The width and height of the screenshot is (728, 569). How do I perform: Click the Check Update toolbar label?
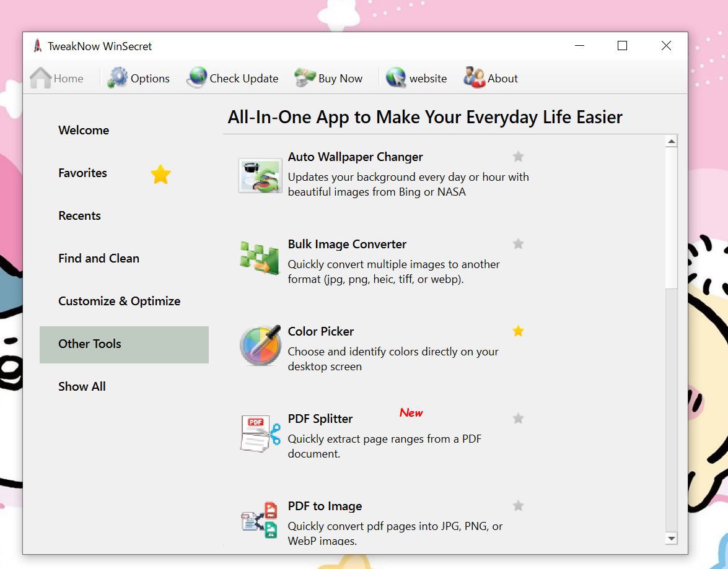click(x=243, y=79)
